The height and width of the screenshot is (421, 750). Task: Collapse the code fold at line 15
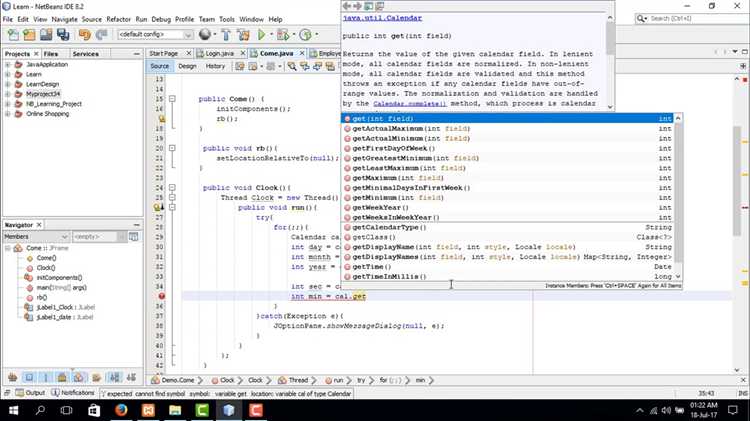click(174, 99)
